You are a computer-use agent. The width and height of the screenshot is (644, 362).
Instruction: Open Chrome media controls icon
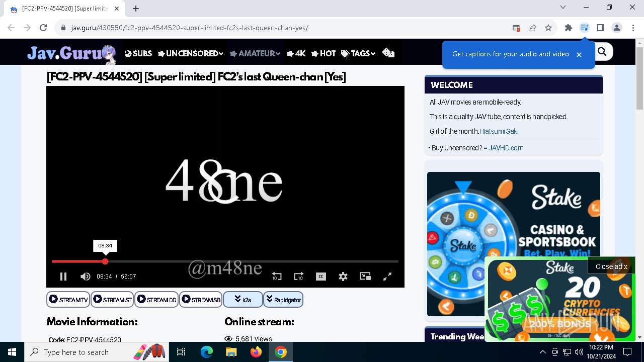[585, 28]
